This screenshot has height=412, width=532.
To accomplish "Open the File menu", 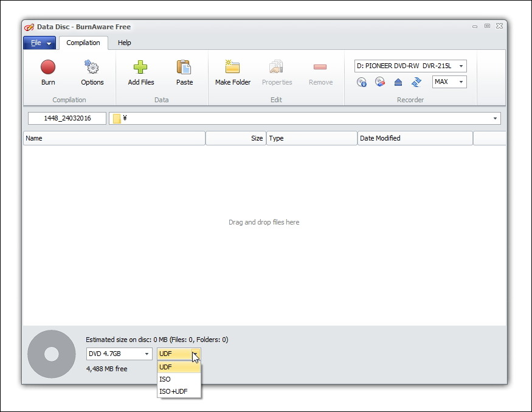I will point(40,43).
